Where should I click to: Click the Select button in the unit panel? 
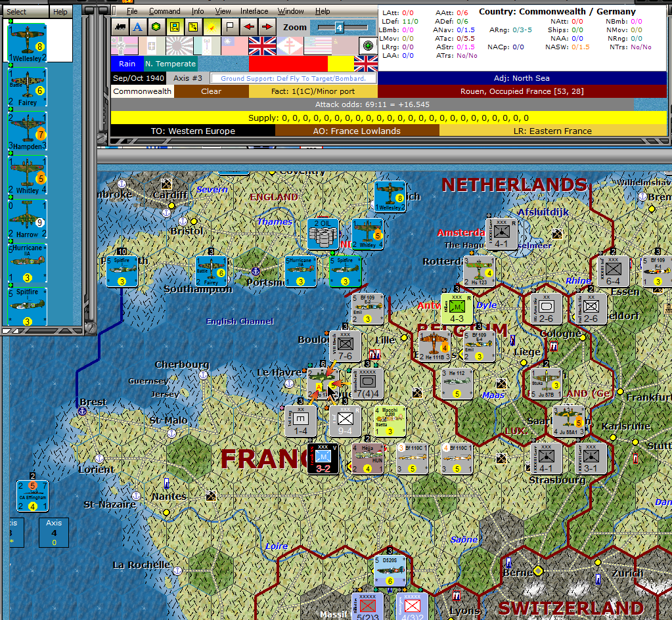25,12
